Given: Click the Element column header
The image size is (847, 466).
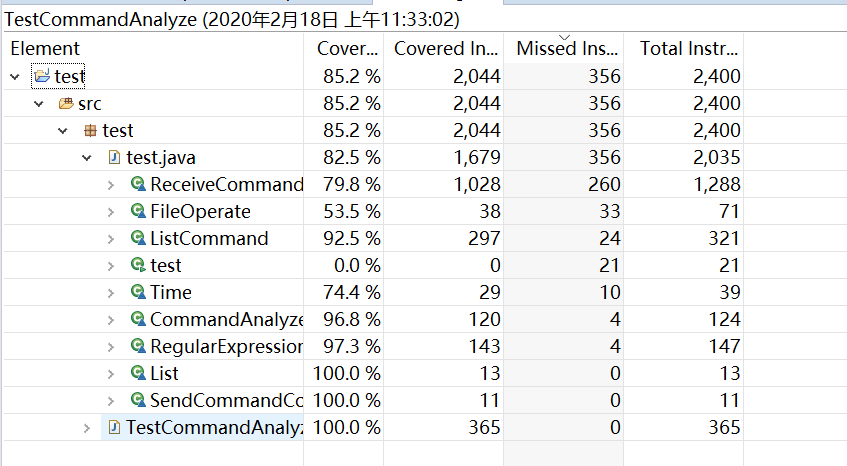Looking at the screenshot, I should click(x=45, y=48).
